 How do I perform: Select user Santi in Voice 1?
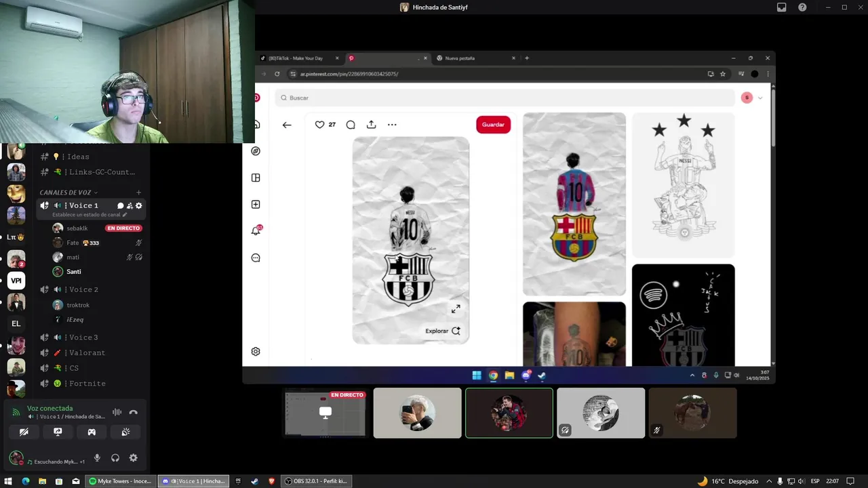coord(97,272)
